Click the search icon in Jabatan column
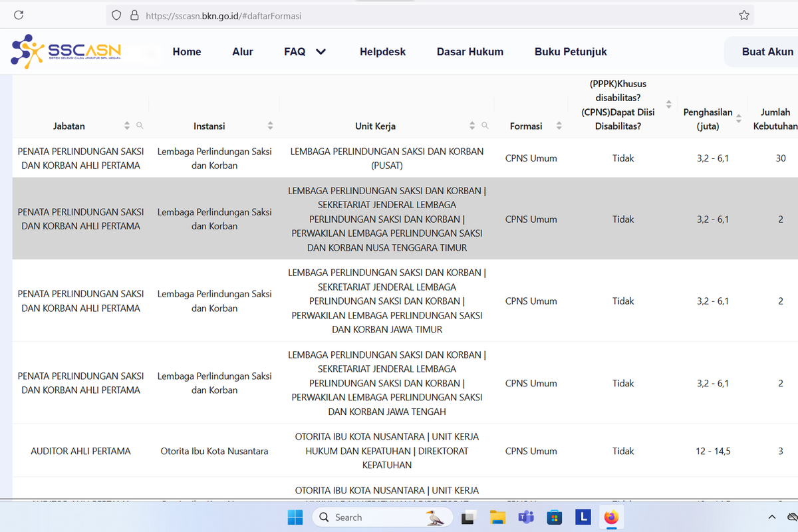798x532 pixels. click(x=140, y=126)
